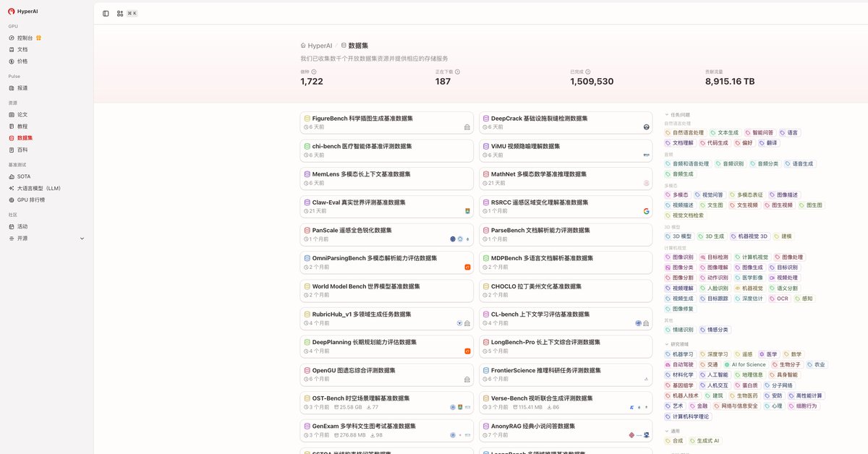868x454 pixels.
Task: Open the CL-bench dataset card
Action: (566, 318)
